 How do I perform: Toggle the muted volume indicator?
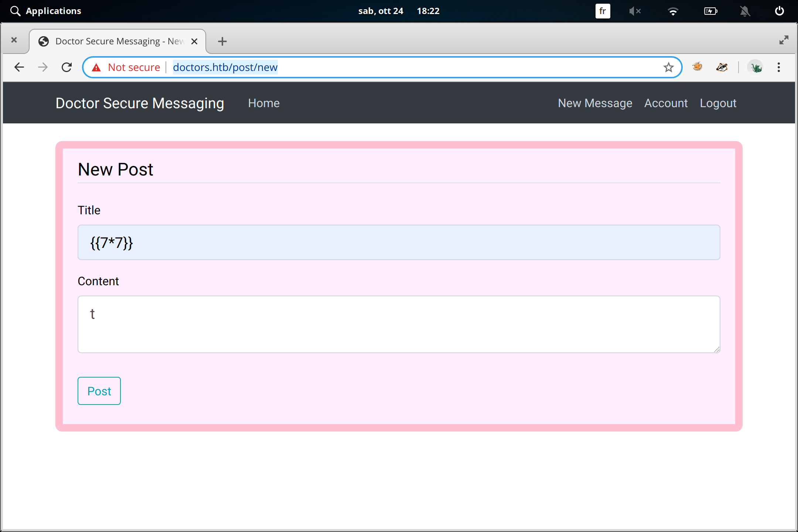point(634,11)
